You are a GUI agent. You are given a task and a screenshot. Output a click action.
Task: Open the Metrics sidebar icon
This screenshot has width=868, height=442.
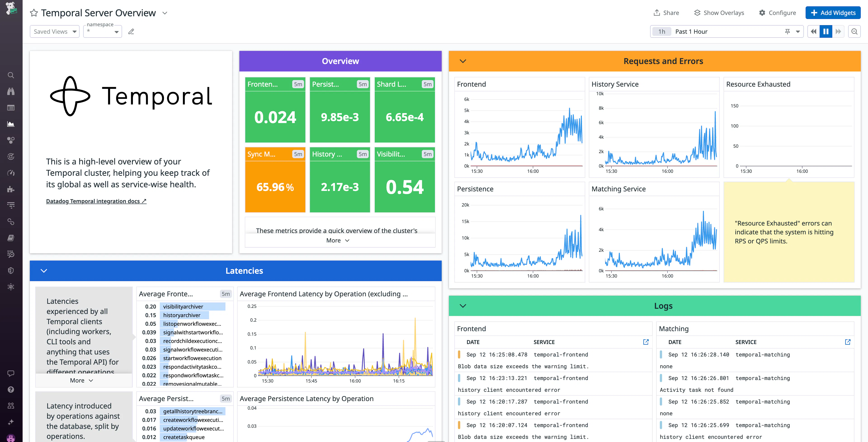11,124
